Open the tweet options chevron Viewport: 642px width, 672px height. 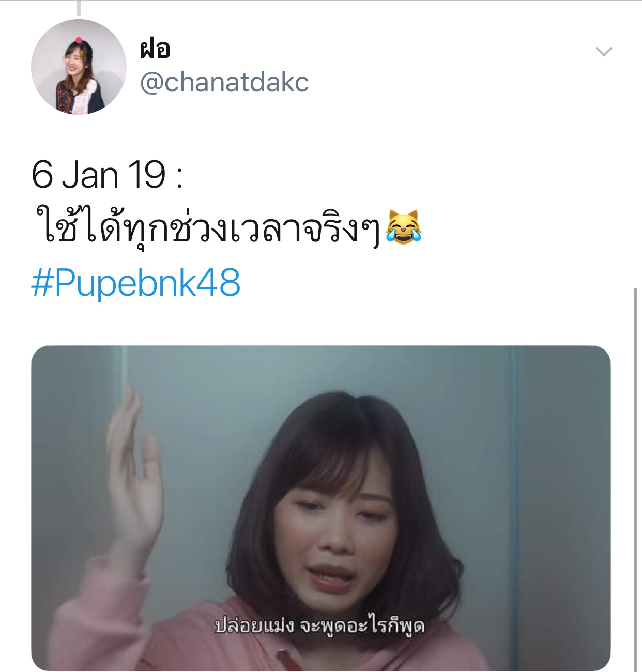(x=604, y=51)
